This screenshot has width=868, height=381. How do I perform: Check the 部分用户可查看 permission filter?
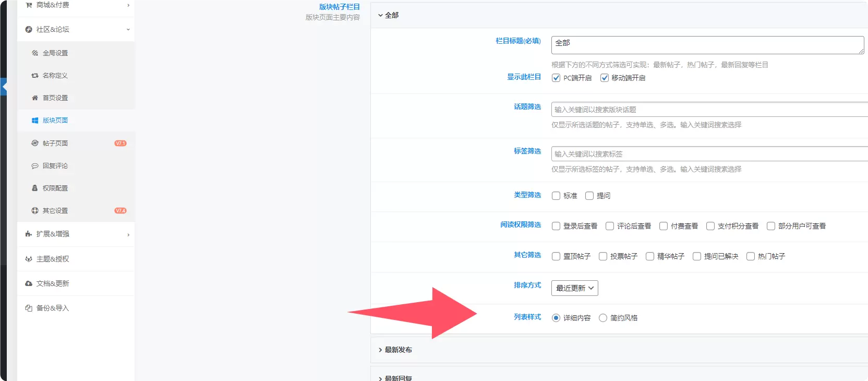(x=771, y=226)
